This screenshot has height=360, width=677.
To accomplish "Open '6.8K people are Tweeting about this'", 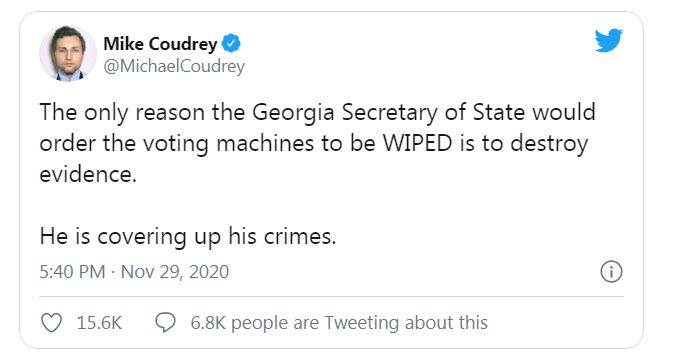I will coord(339,323).
